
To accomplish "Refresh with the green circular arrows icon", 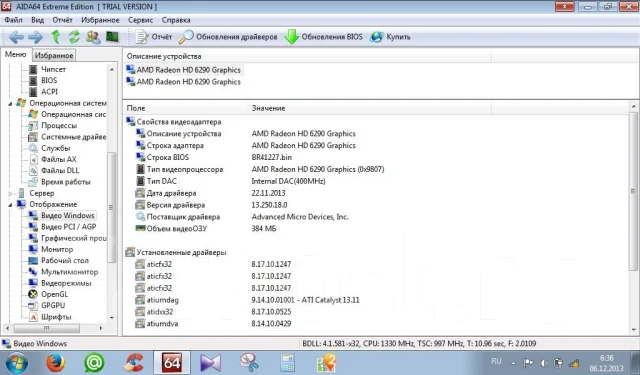I will 74,37.
